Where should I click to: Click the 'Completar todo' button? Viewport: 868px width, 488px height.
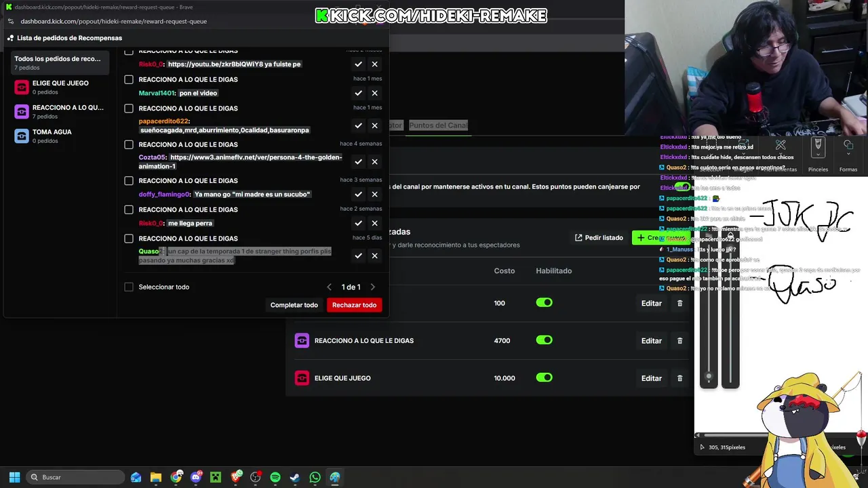(x=294, y=305)
